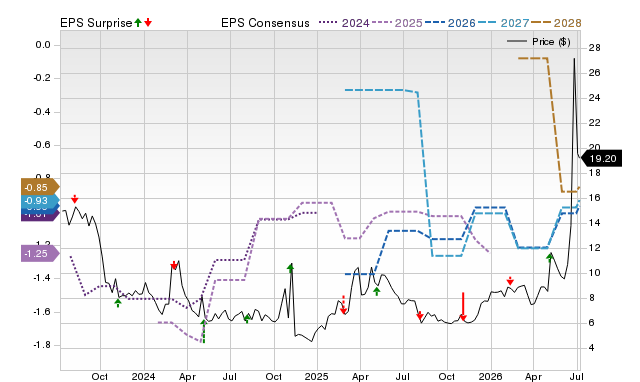Click the 2026 x-axis label

(x=490, y=376)
